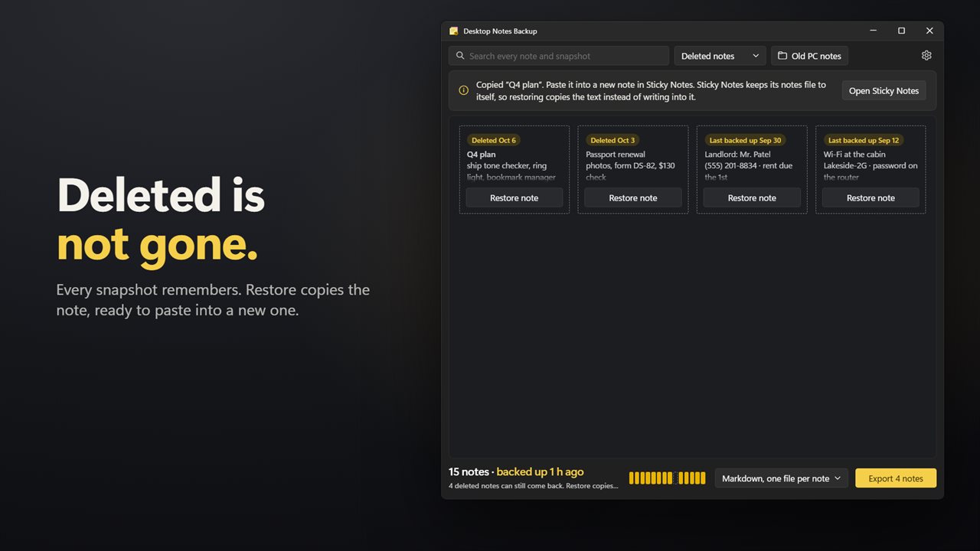Click the "Deleted is not gone." headline

(161, 220)
